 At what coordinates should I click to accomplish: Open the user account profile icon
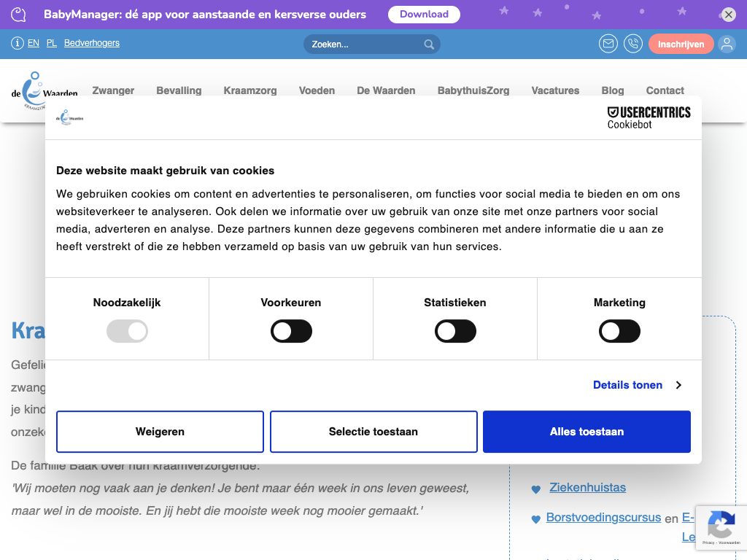click(x=727, y=44)
